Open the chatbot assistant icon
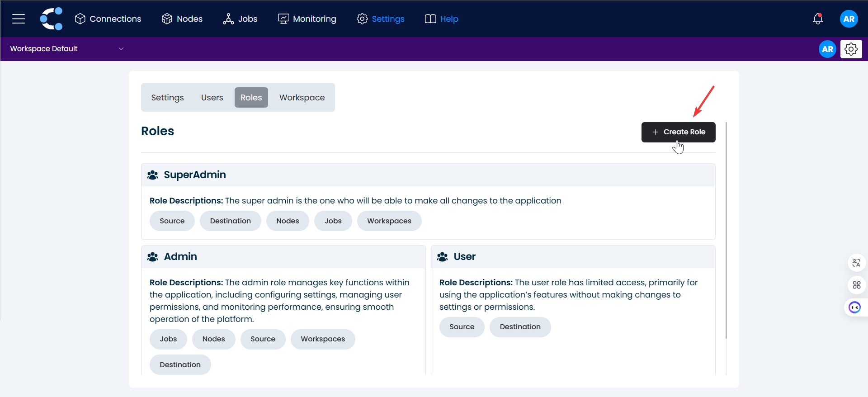 click(x=854, y=307)
